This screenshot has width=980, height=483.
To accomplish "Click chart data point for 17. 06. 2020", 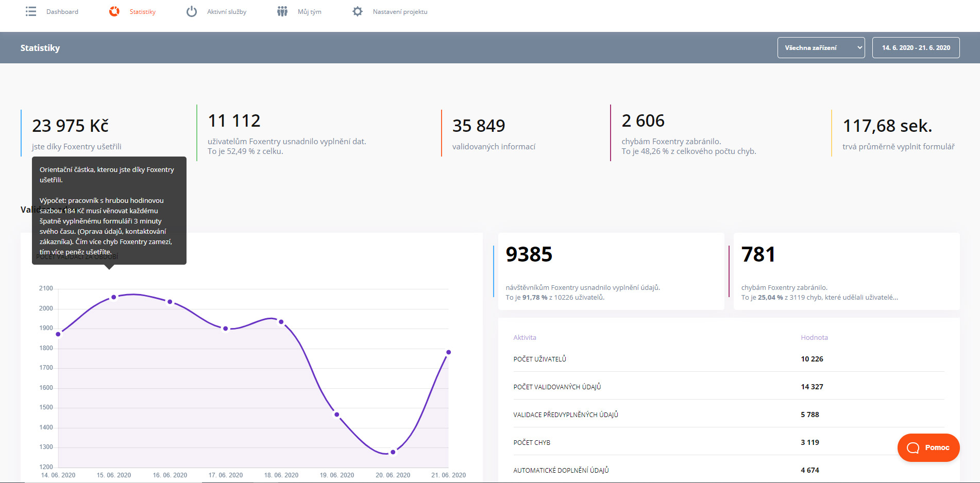I will pos(226,329).
